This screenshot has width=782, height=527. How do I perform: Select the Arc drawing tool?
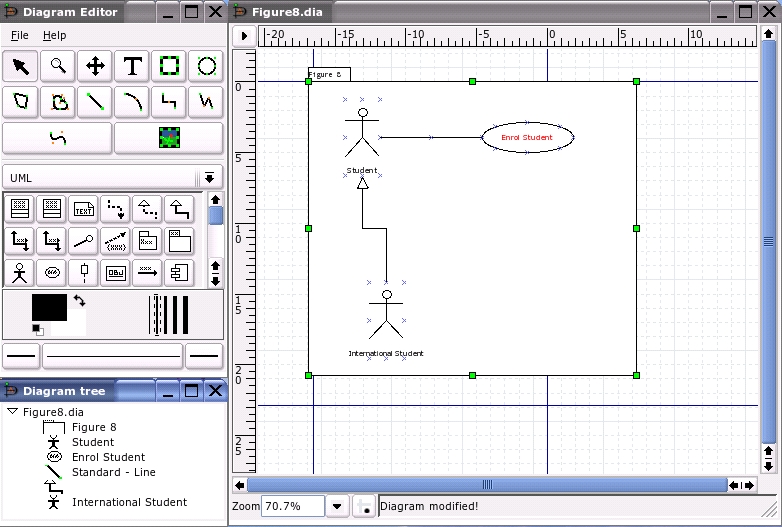tap(132, 102)
